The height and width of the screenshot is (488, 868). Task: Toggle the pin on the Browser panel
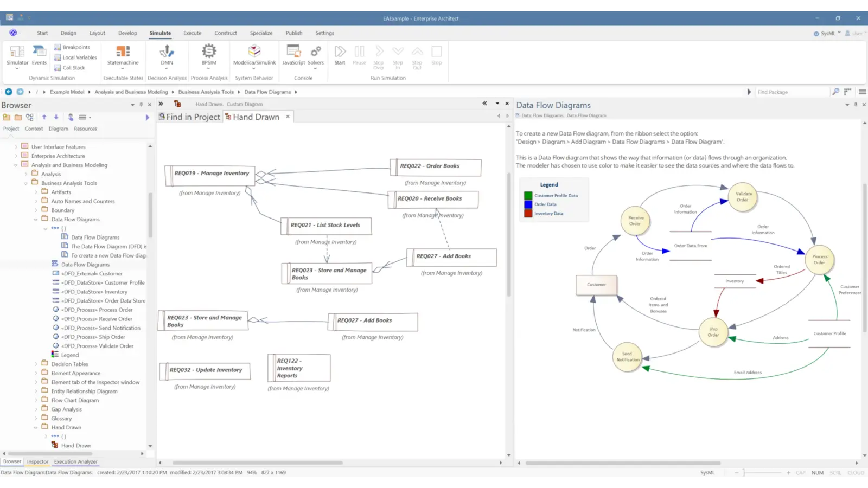pos(141,105)
